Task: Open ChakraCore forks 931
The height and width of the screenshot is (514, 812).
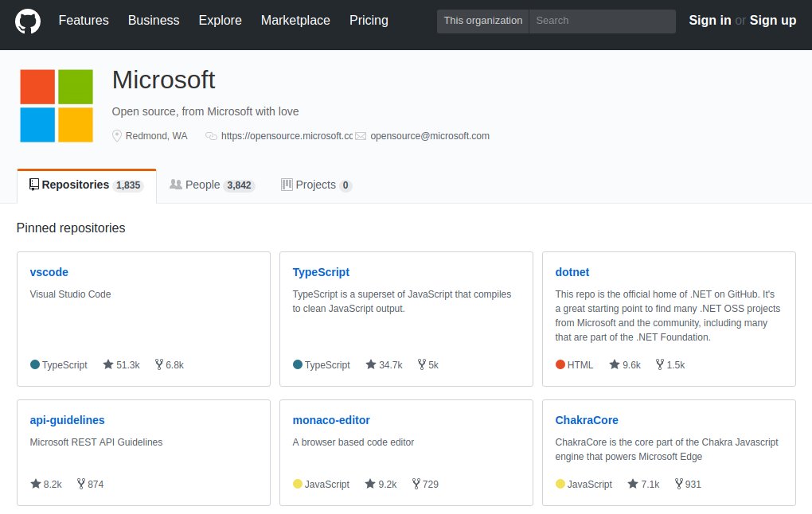Action: [689, 484]
